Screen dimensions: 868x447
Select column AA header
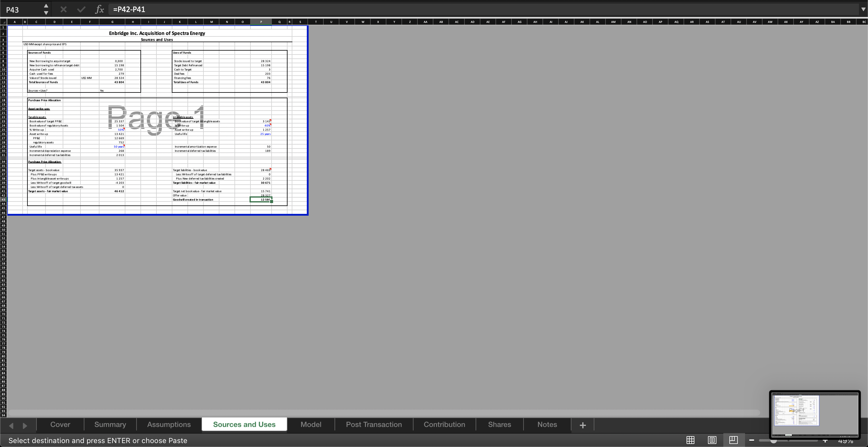point(425,22)
